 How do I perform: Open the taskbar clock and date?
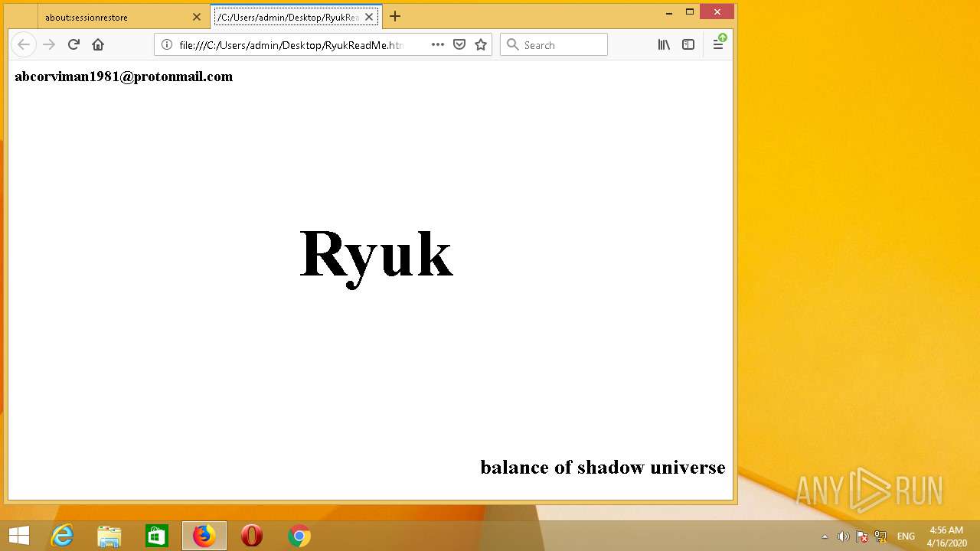tap(946, 536)
